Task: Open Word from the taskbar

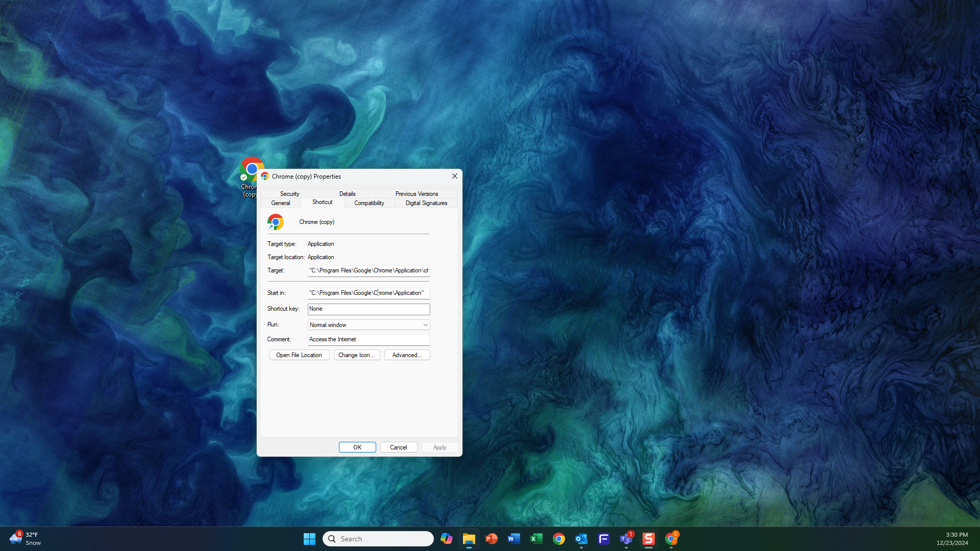Action: (x=513, y=539)
